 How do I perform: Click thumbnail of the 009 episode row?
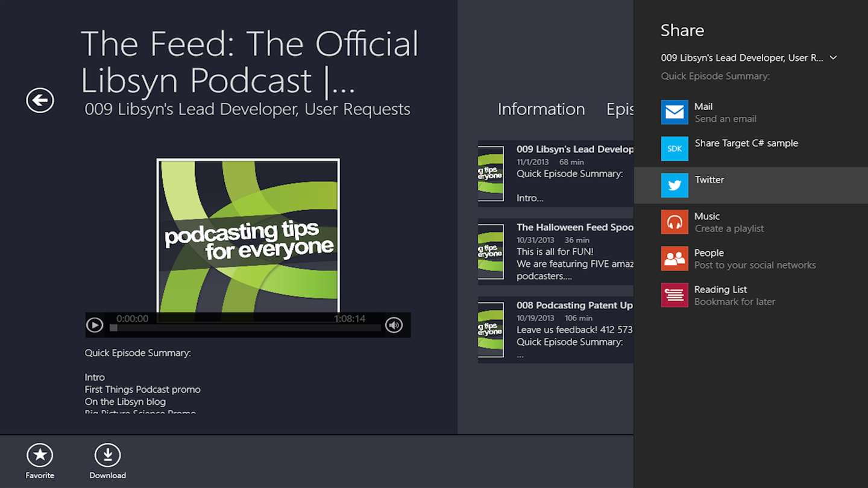click(491, 174)
